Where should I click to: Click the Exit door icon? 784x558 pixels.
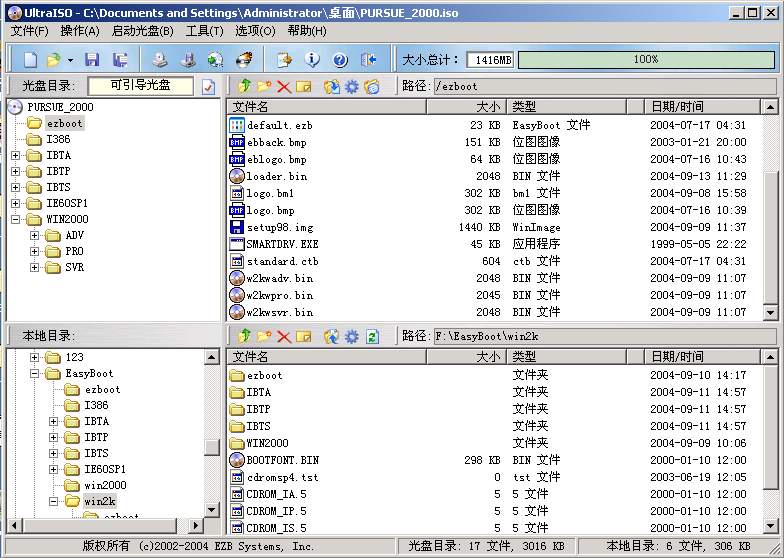point(368,60)
